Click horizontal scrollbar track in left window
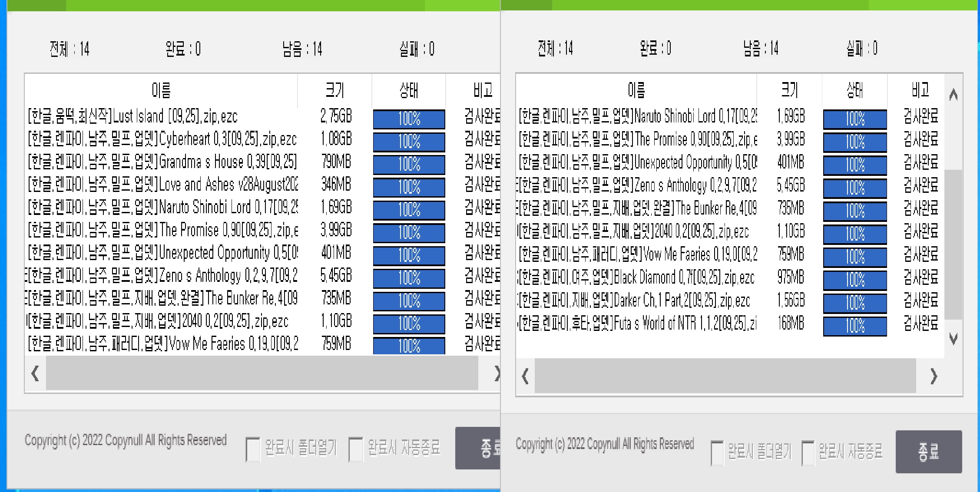The image size is (980, 492). pos(262,373)
